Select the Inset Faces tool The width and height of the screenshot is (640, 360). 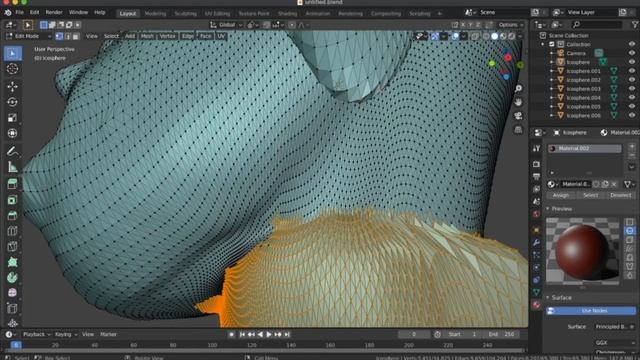12,200
